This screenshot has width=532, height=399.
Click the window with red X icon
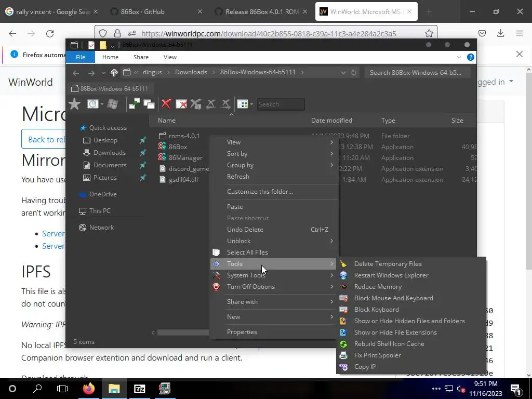(x=181, y=104)
